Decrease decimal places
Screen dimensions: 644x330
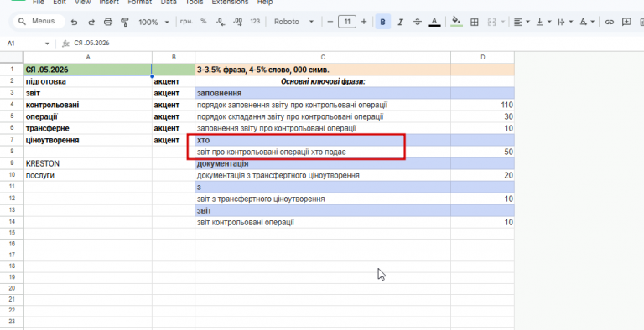[x=221, y=22]
